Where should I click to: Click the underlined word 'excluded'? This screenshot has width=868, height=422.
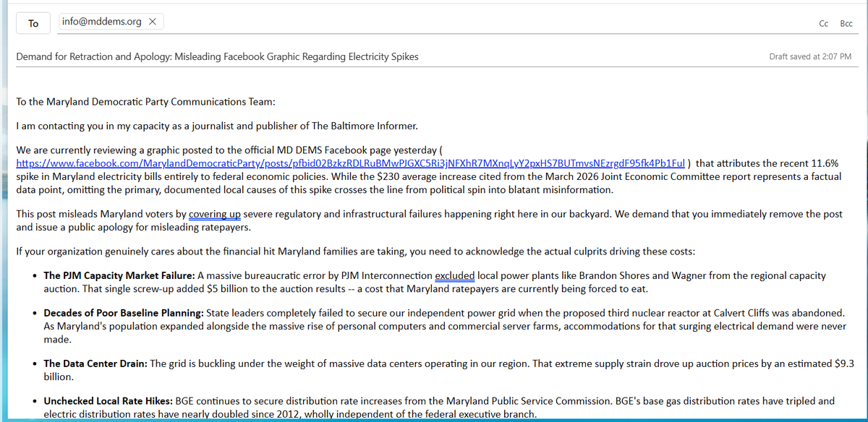455,276
